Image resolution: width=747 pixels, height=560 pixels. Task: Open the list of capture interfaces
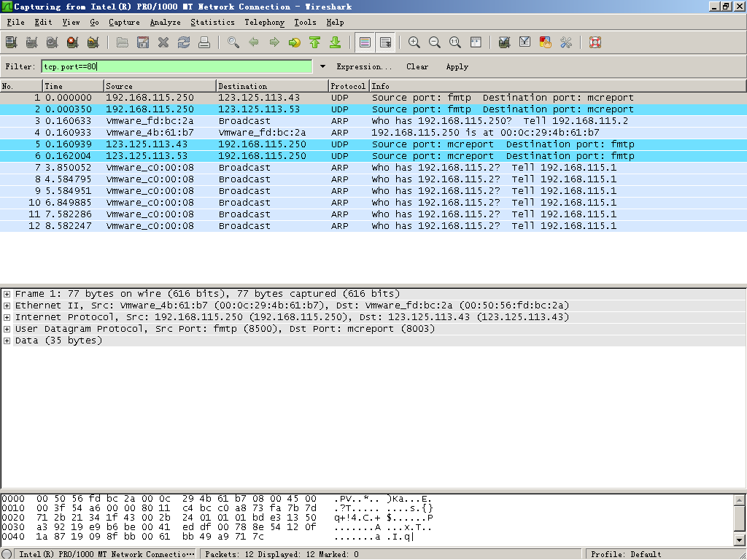(x=12, y=42)
